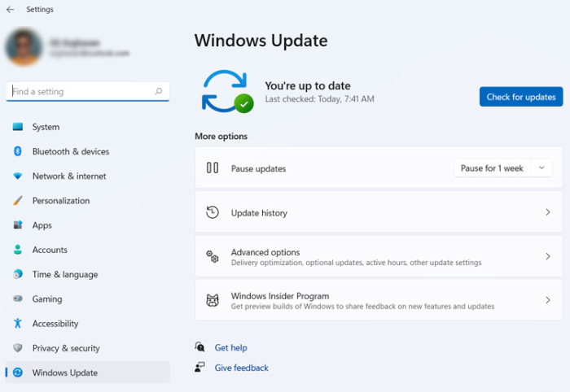The width and height of the screenshot is (570, 392).
Task: Open Network & internet label
Action: (69, 176)
